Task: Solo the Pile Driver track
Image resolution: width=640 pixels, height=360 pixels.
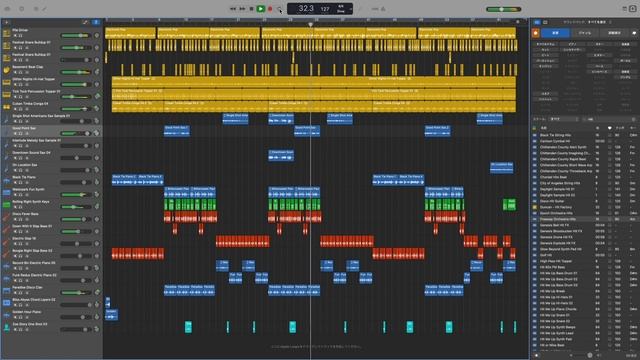Action: (x=20, y=36)
